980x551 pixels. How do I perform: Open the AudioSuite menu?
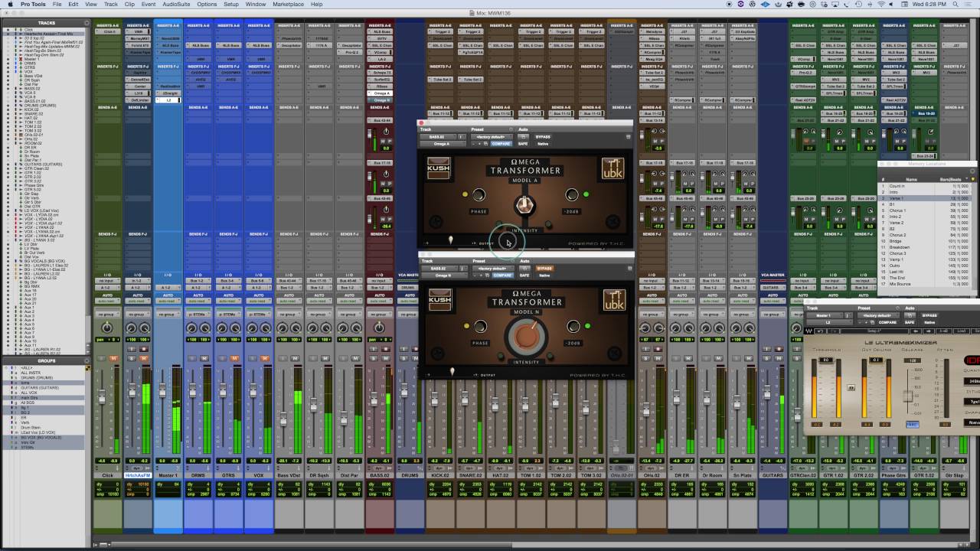[x=176, y=4]
